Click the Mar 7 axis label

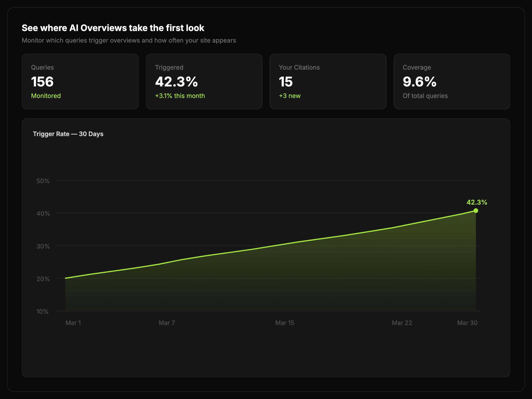point(167,323)
